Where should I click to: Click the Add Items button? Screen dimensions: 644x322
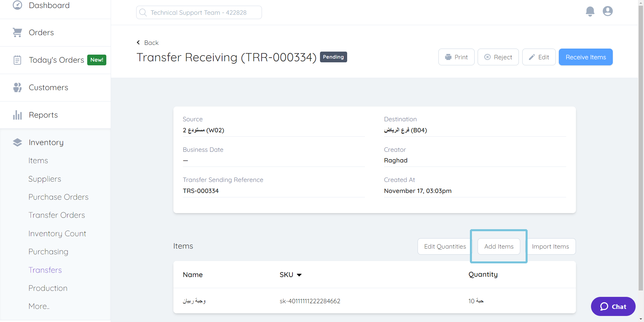[x=499, y=246]
